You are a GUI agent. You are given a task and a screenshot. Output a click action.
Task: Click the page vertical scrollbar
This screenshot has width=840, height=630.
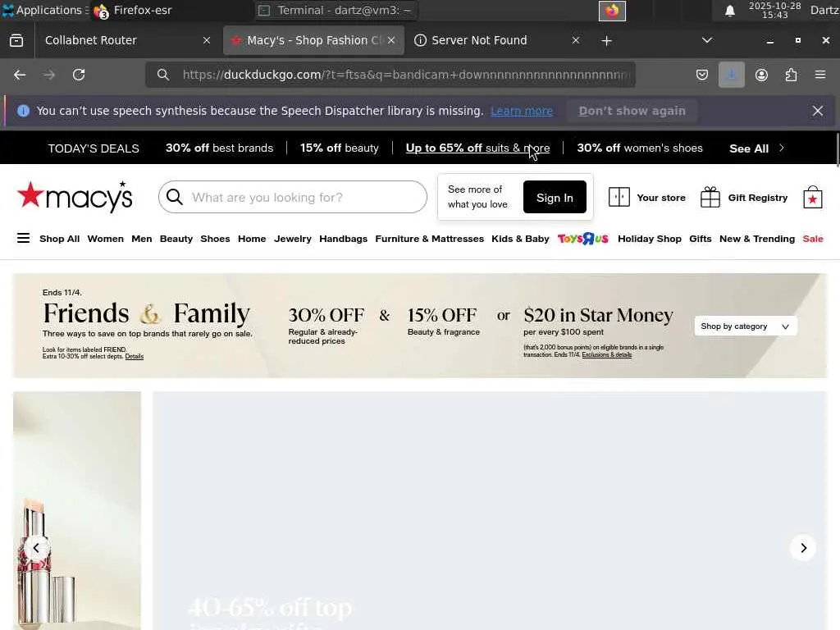pos(837,150)
